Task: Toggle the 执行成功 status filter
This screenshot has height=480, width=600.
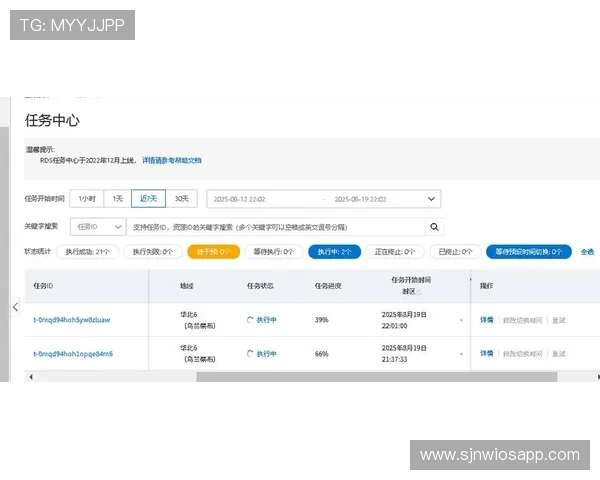Action: click(x=88, y=252)
